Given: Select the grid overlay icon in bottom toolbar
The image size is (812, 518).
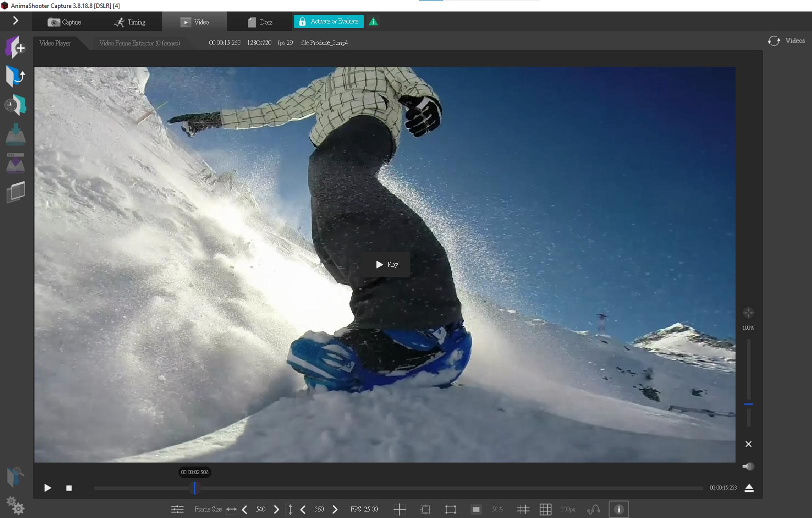Looking at the screenshot, I should click(545, 509).
